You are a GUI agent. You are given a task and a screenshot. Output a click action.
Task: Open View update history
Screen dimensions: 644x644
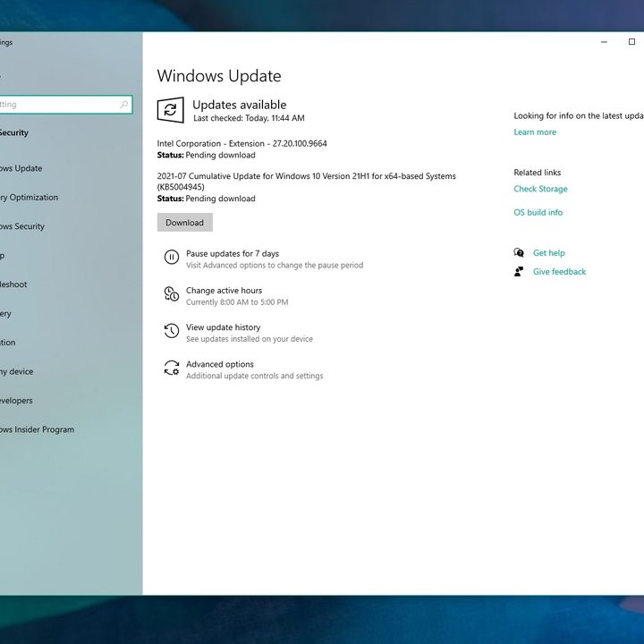(x=223, y=327)
